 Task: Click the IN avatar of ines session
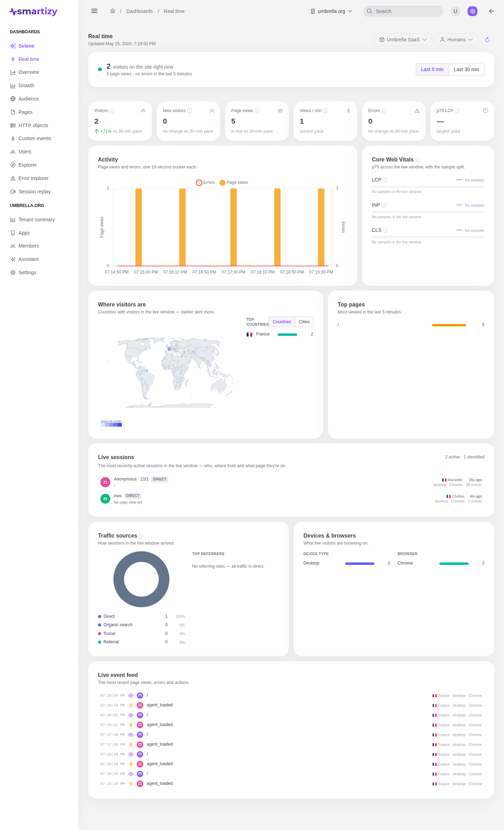click(105, 499)
